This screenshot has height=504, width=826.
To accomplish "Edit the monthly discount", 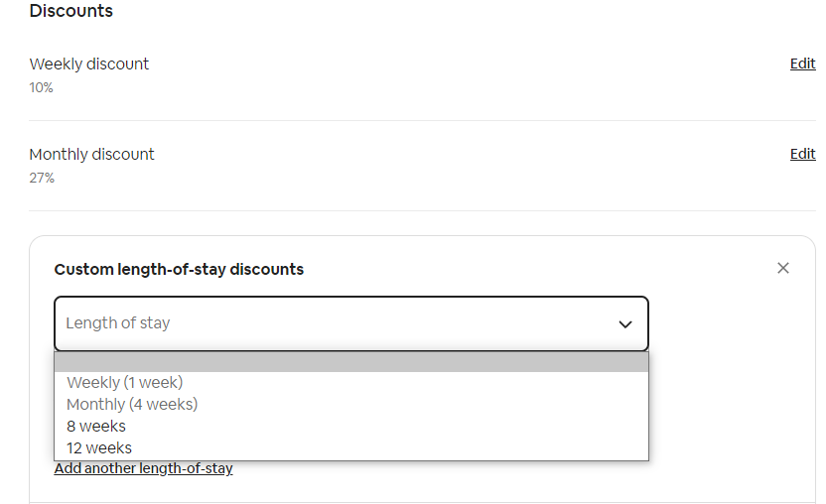I will [802, 154].
